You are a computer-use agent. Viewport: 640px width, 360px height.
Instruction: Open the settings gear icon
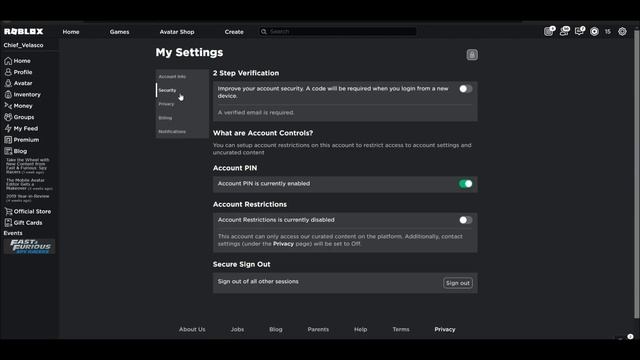622,31
